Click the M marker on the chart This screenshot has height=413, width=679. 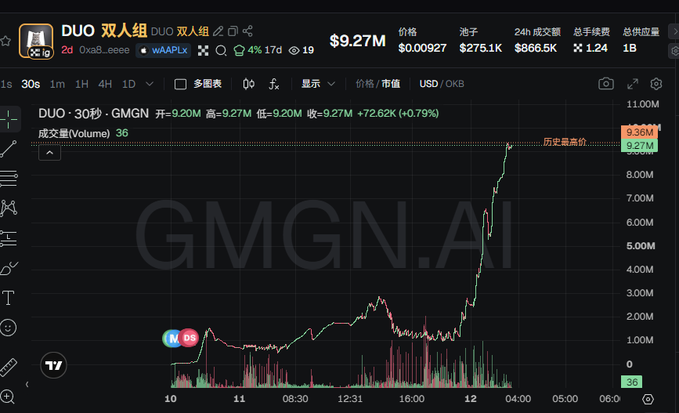(x=172, y=339)
